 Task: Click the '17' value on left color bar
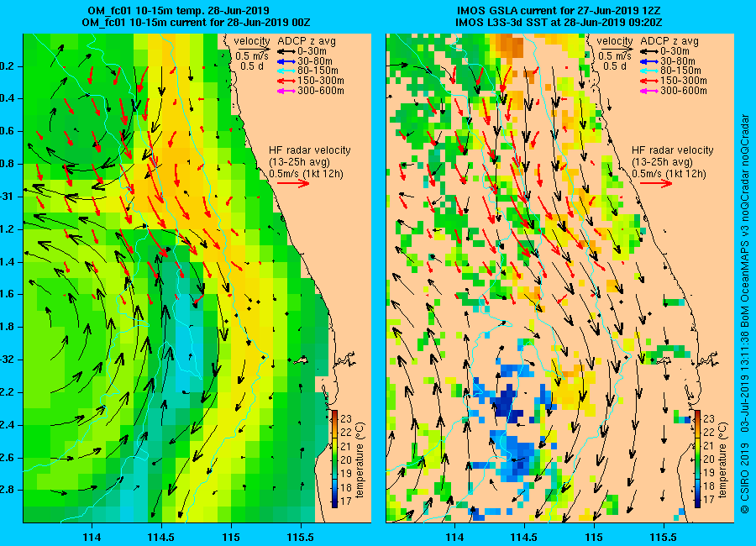[x=346, y=500]
